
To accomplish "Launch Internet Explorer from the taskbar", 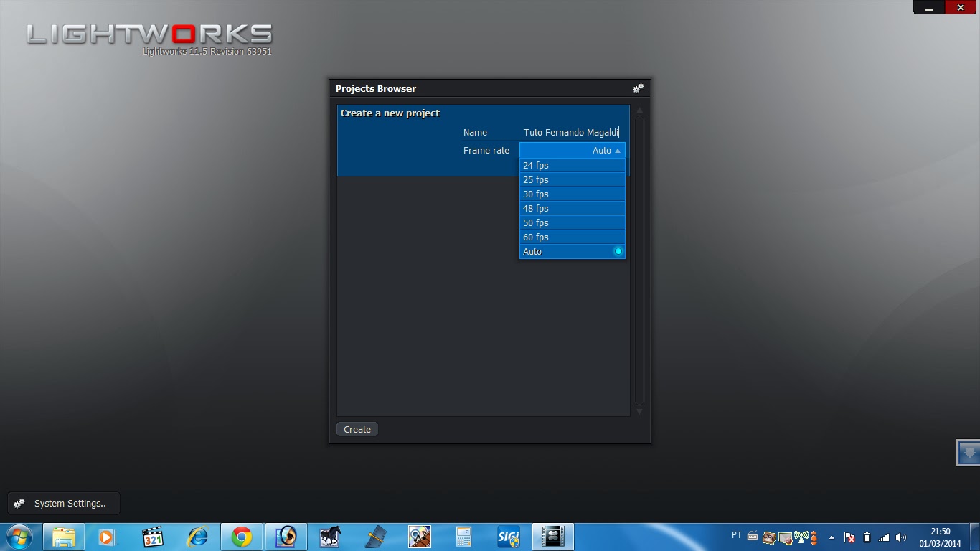I will pos(197,537).
